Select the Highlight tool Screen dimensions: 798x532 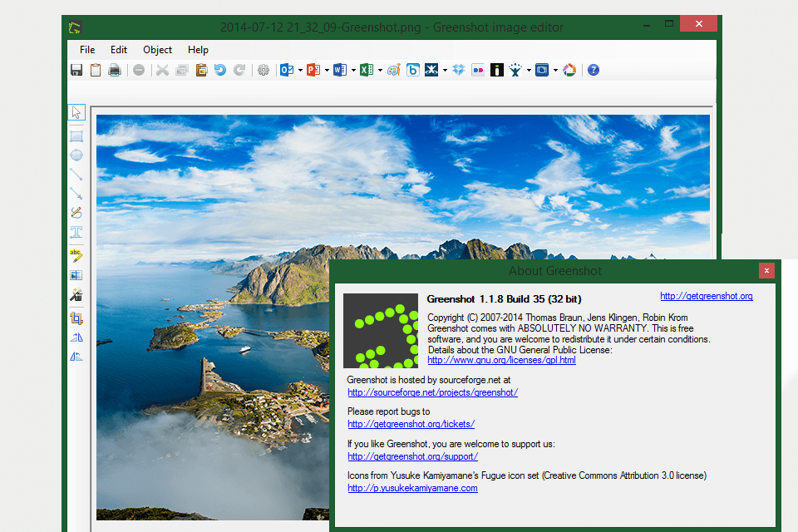pos(76,255)
